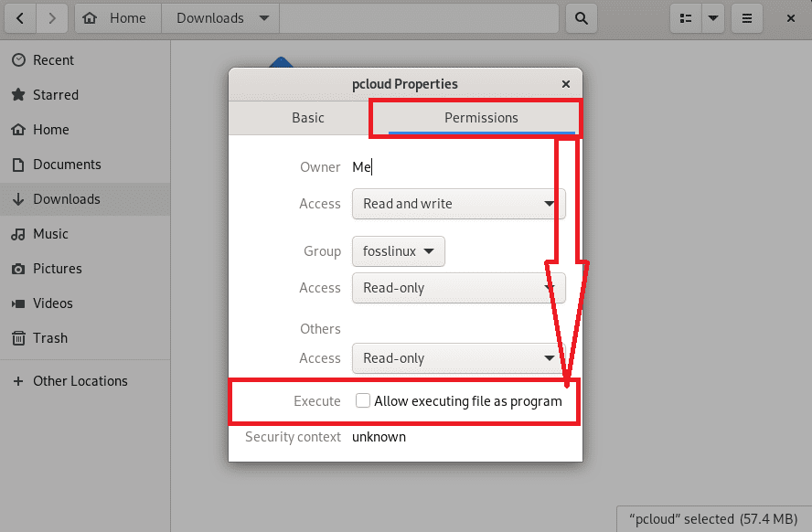Click the Starred star icon in the sidebar

tap(18, 95)
